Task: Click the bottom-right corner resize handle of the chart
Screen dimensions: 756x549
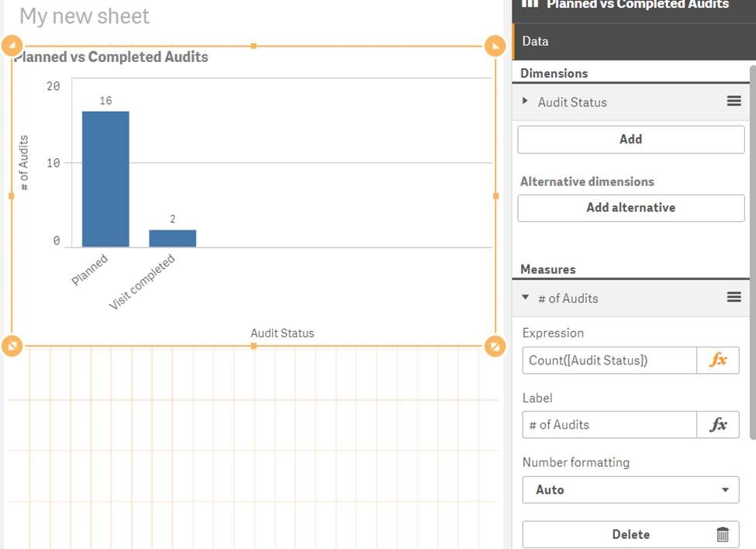Action: (x=495, y=346)
